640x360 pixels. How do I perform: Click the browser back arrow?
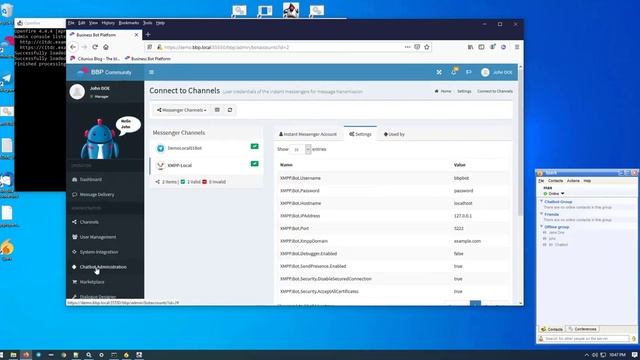pyautogui.click(x=73, y=47)
